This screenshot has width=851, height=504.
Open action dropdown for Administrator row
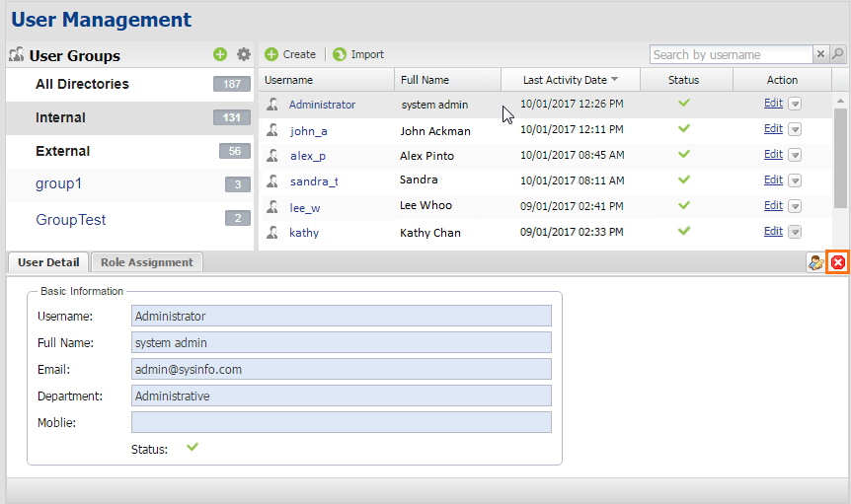point(795,104)
